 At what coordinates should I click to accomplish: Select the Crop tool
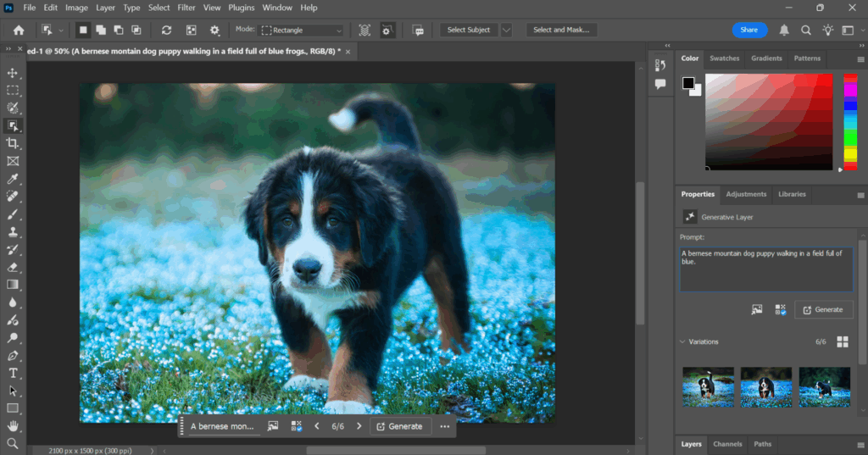coord(13,143)
